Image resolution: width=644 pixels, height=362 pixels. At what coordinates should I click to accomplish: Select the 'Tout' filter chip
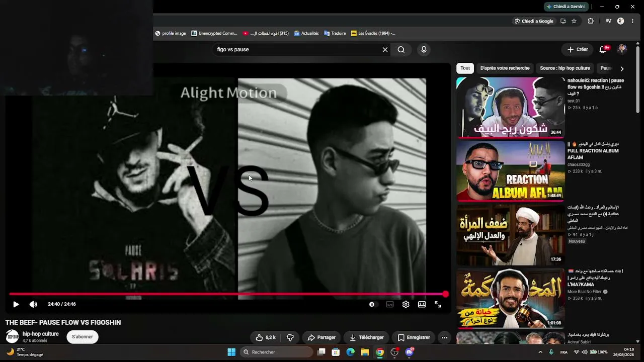(465, 68)
